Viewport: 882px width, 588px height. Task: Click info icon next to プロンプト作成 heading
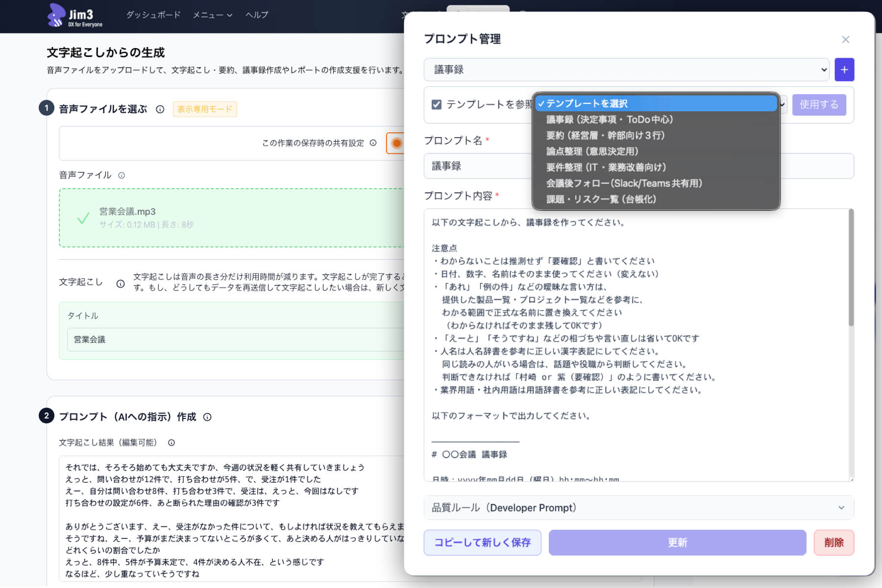click(x=207, y=417)
